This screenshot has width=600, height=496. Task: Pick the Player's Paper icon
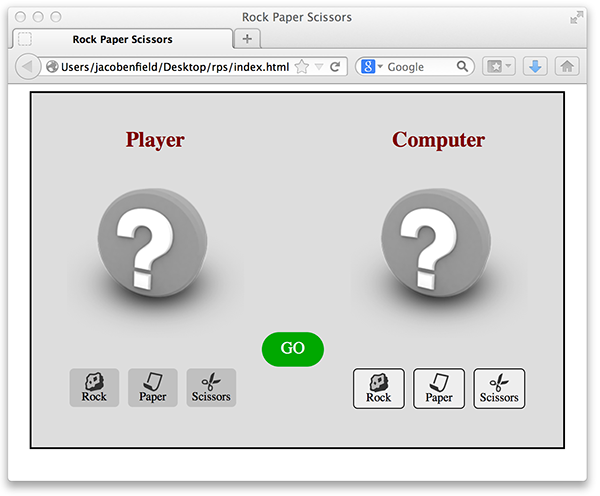point(152,387)
